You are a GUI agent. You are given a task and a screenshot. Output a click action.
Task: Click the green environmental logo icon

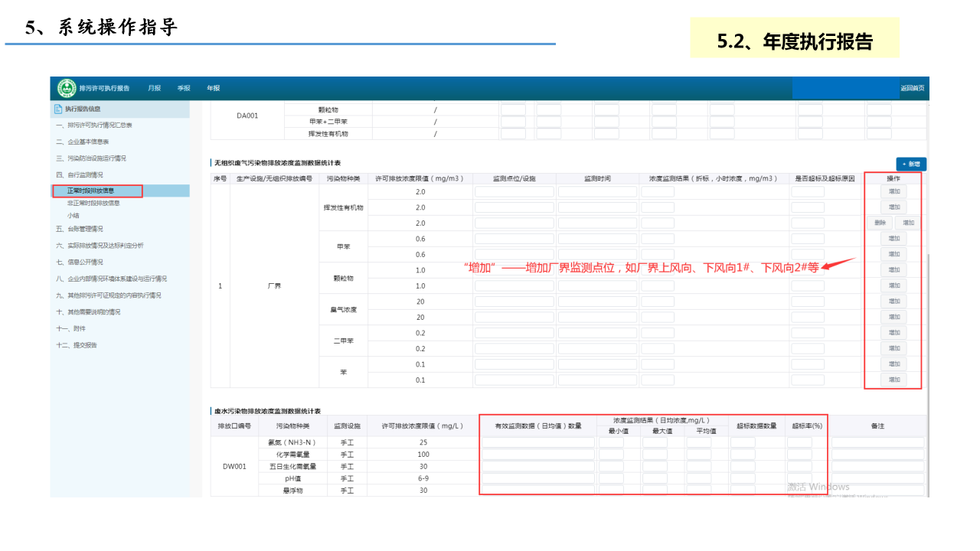67,89
